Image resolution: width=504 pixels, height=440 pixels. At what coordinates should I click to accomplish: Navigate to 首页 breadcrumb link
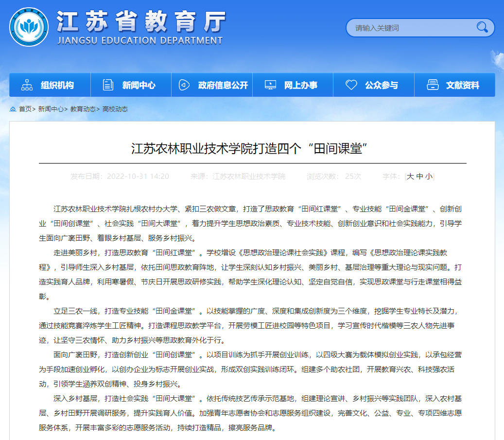point(25,109)
